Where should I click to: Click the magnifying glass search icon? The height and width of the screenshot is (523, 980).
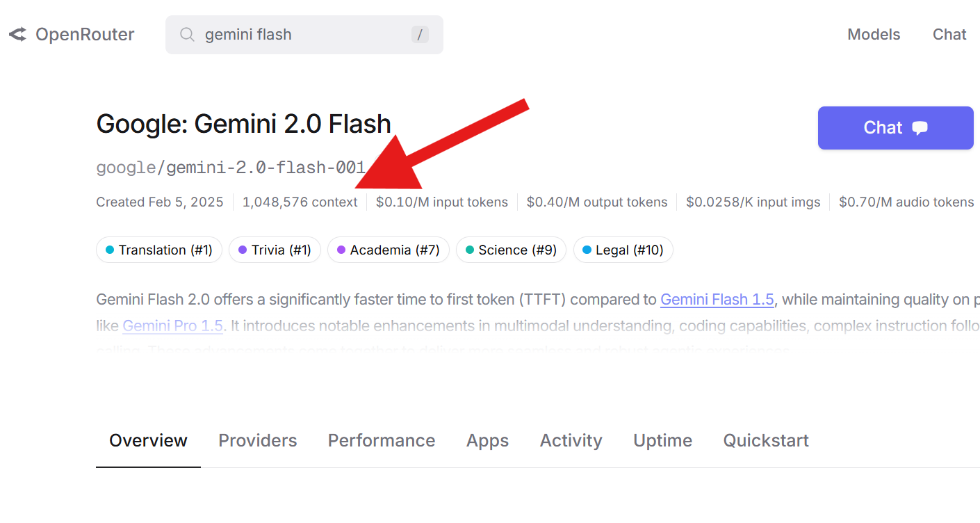coord(186,34)
